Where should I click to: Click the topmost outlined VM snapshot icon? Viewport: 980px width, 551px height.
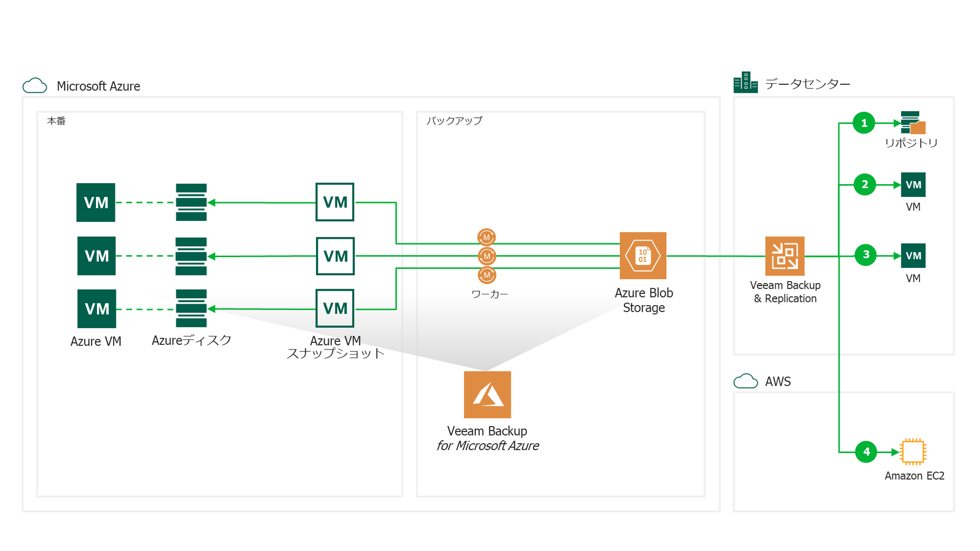(335, 202)
